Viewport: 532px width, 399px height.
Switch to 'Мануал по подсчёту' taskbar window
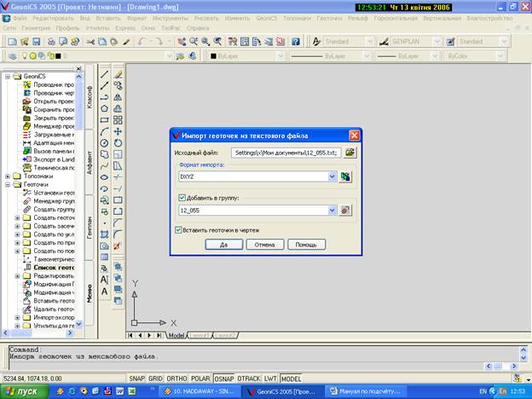click(x=366, y=391)
